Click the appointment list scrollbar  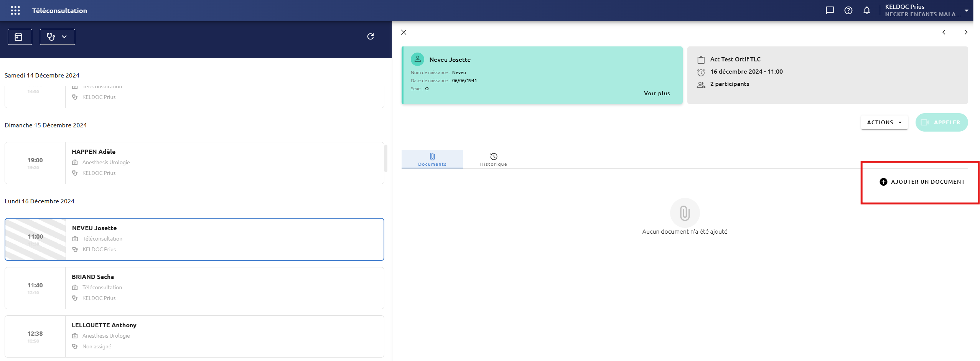pyautogui.click(x=386, y=158)
